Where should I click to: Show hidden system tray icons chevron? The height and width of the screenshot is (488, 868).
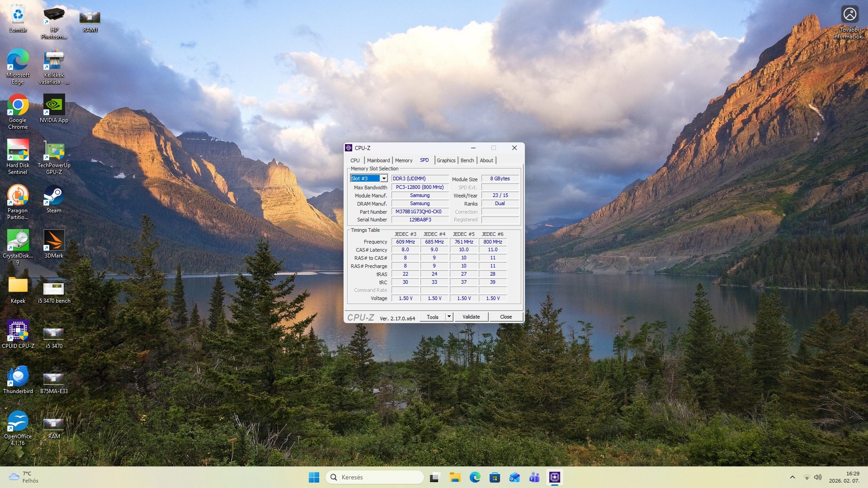[x=792, y=477]
